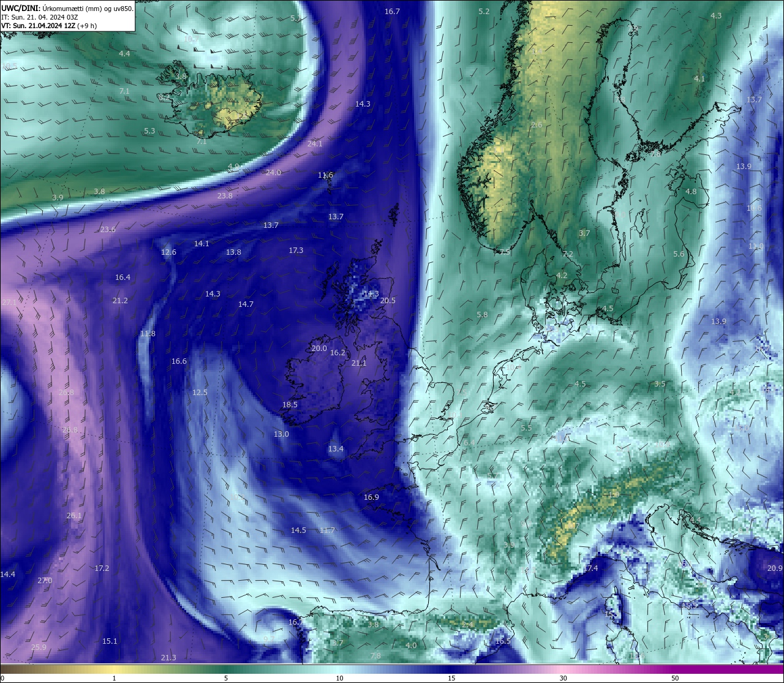The width and height of the screenshot is (784, 683).
Task: Click the 16.4 value in the western Atlantic
Action: tap(123, 277)
